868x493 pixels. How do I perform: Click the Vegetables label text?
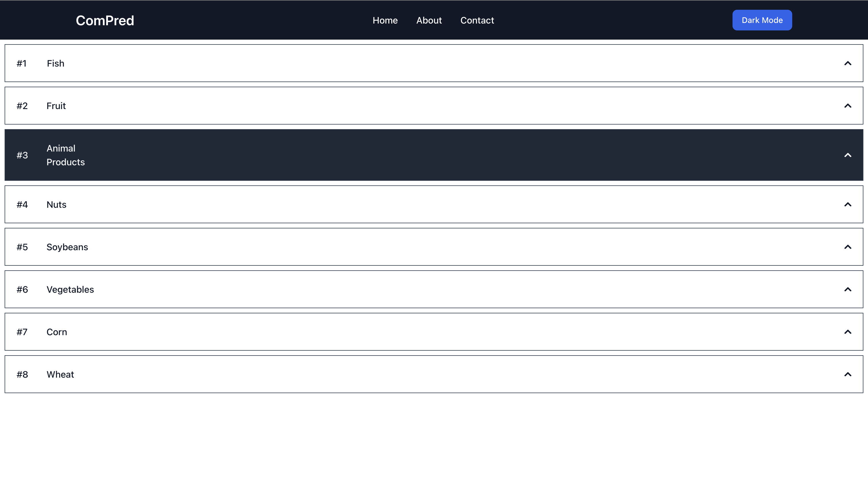tap(70, 290)
